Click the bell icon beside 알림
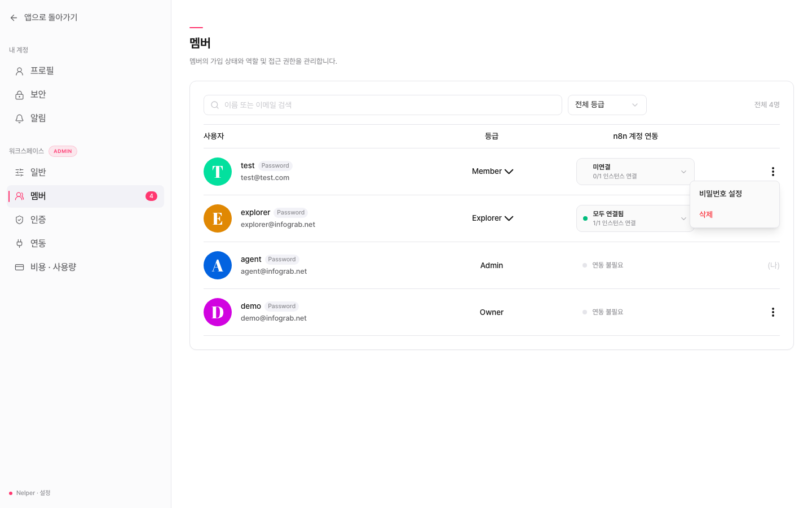The height and width of the screenshot is (508, 812). coord(19,119)
